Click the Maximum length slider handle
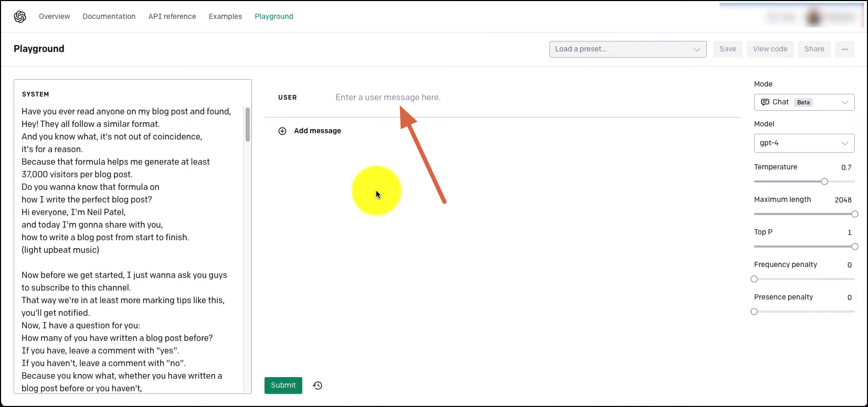This screenshot has height=407, width=868. (855, 214)
